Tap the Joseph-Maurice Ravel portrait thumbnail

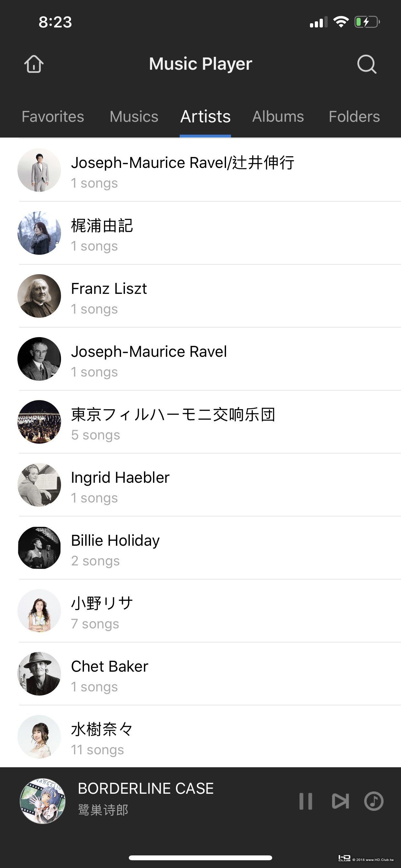(x=39, y=359)
